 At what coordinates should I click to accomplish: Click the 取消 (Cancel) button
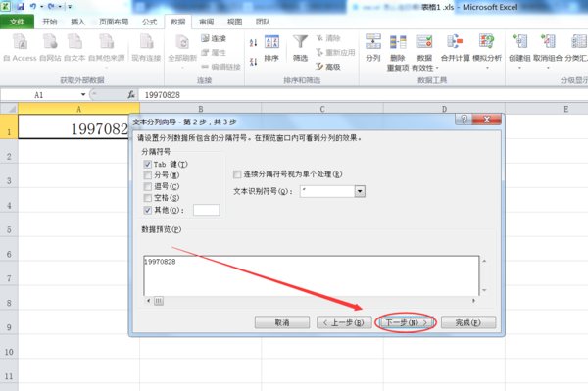click(282, 322)
